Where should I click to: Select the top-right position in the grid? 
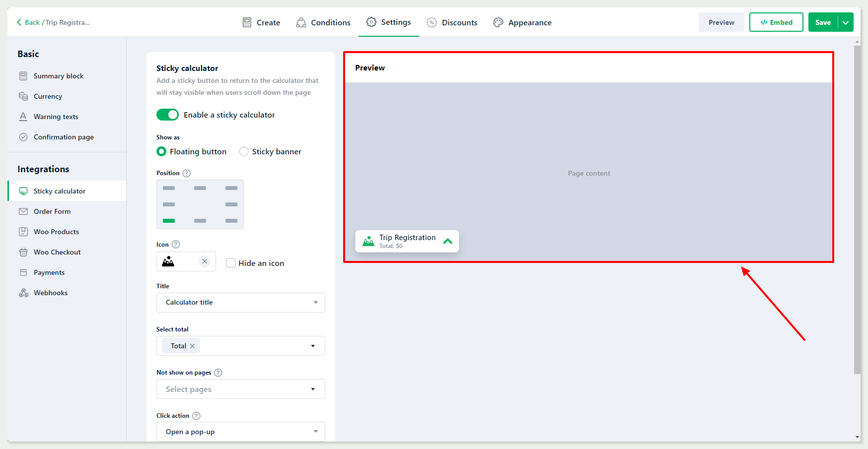(231, 188)
